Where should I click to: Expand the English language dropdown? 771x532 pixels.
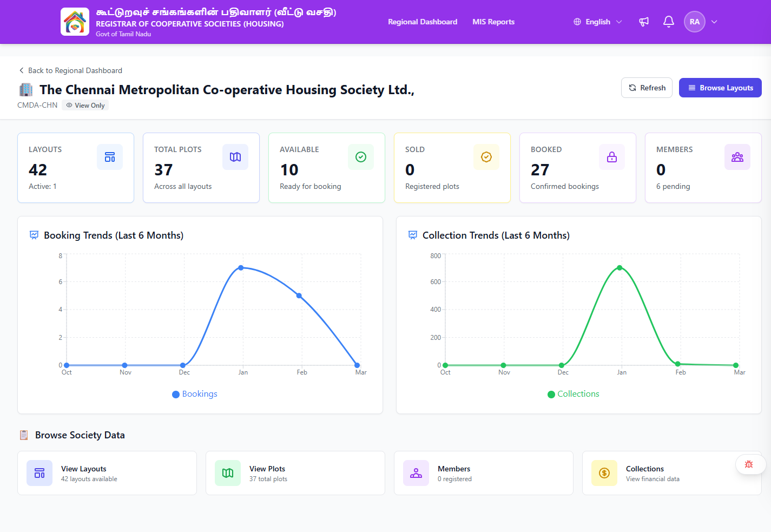point(598,22)
